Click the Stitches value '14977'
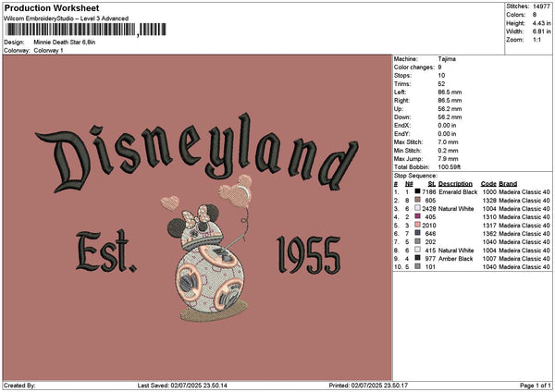Screen dimensions: 555x392 click(541, 6)
